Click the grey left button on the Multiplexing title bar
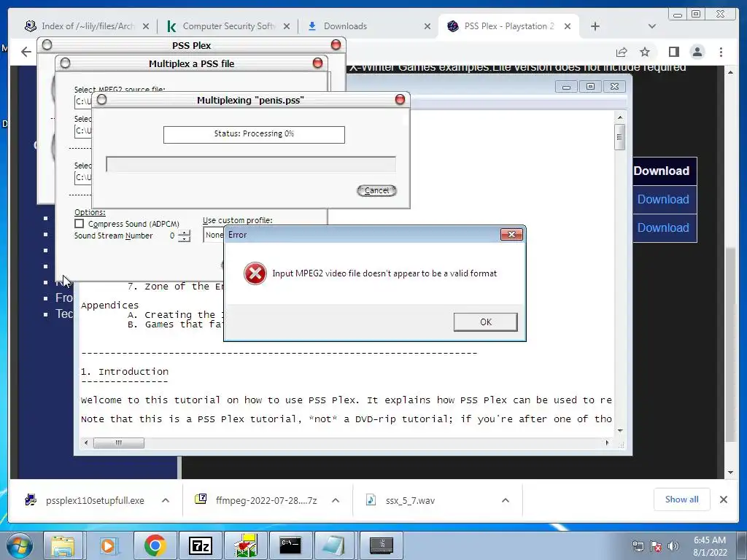The width and height of the screenshot is (747, 560). click(x=101, y=99)
